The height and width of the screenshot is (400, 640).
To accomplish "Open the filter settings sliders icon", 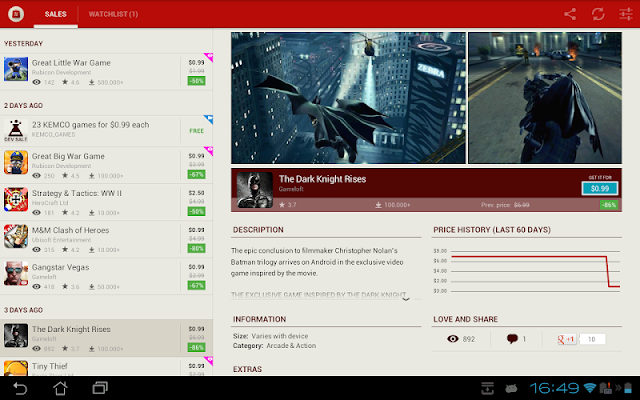I will pos(625,14).
